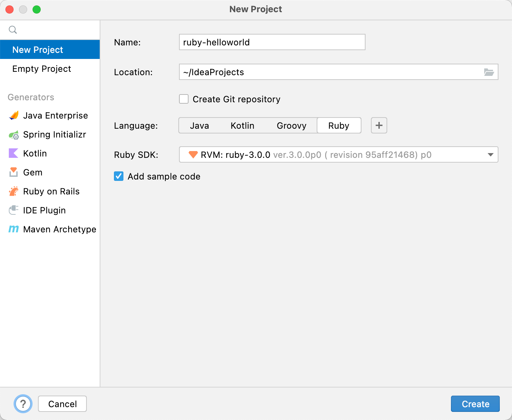Click the search magnifier icon
512x420 pixels.
click(13, 30)
